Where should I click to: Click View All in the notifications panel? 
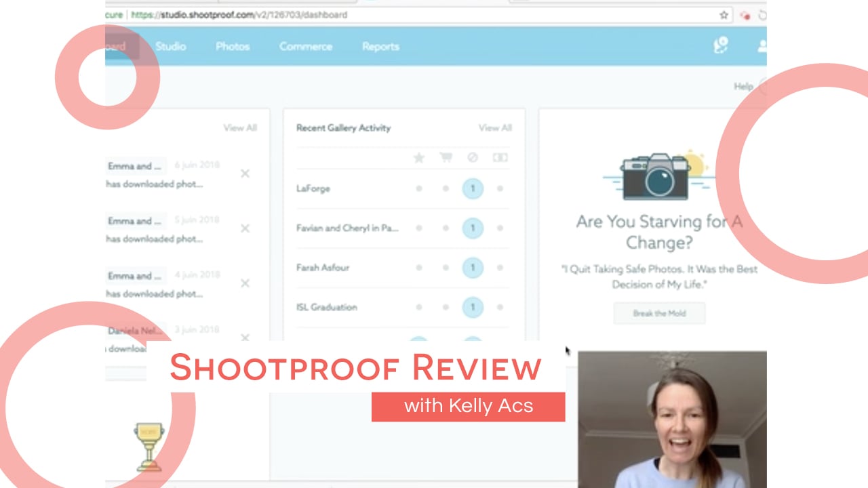[x=240, y=127]
